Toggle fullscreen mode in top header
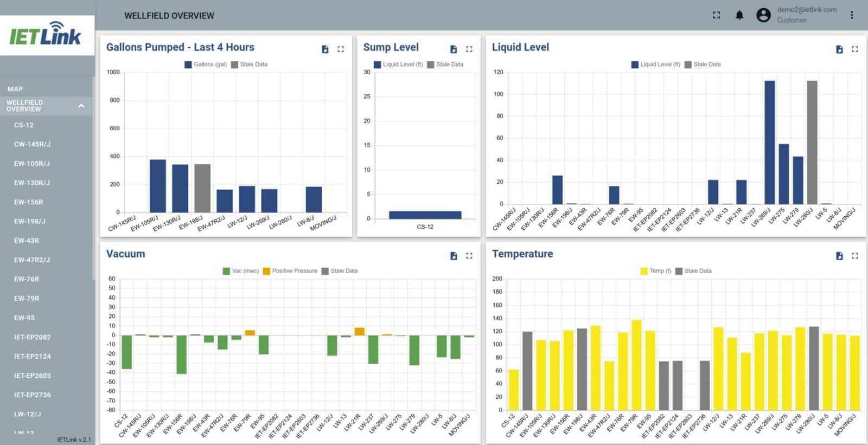This screenshot has width=868, height=445. 716,15
